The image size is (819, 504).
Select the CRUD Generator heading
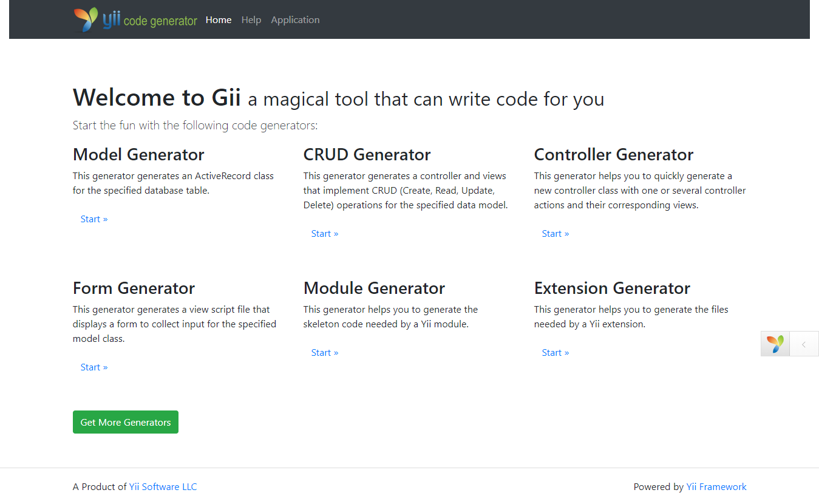367,154
